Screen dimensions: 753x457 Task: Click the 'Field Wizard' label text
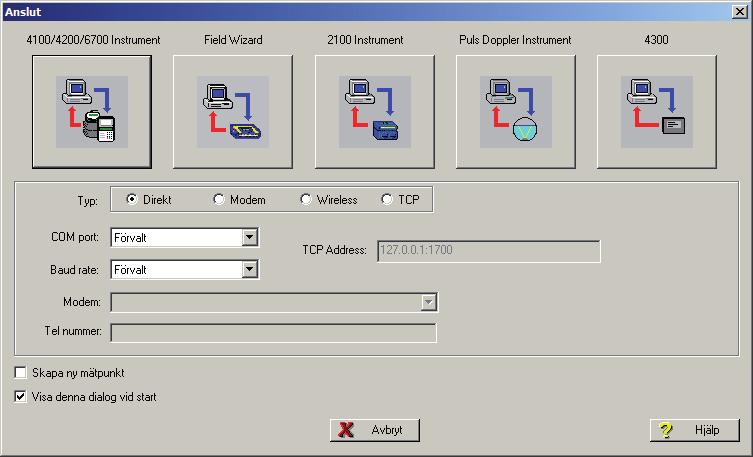[233, 40]
